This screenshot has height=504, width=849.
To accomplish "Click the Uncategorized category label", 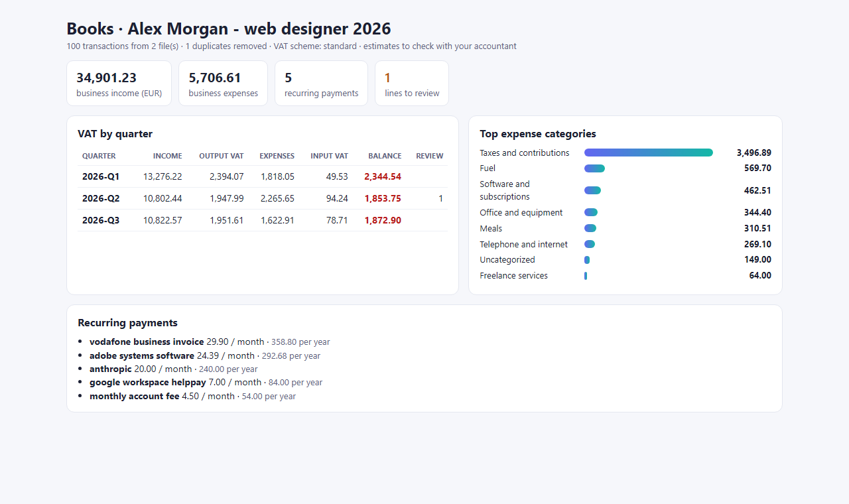I will tap(507, 260).
